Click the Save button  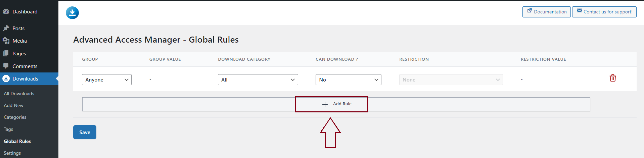(85, 132)
